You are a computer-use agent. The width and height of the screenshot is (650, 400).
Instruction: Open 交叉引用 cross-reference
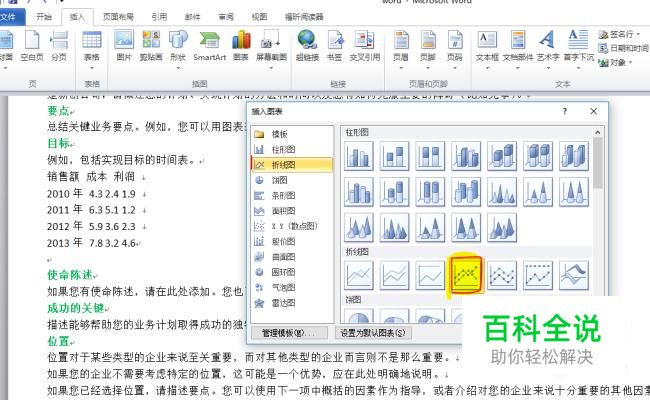(x=364, y=46)
